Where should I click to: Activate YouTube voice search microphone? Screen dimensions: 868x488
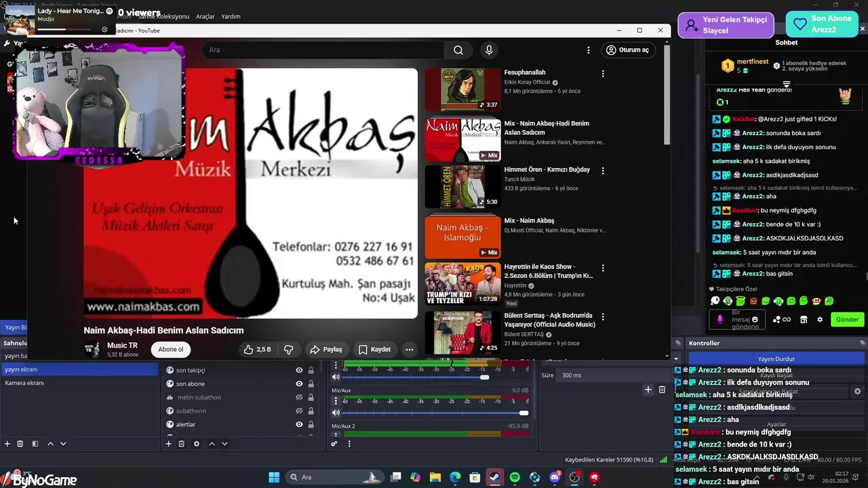coord(489,50)
